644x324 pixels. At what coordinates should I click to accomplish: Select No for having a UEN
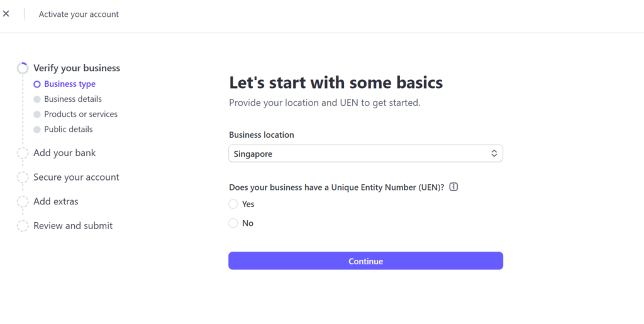pos(233,223)
